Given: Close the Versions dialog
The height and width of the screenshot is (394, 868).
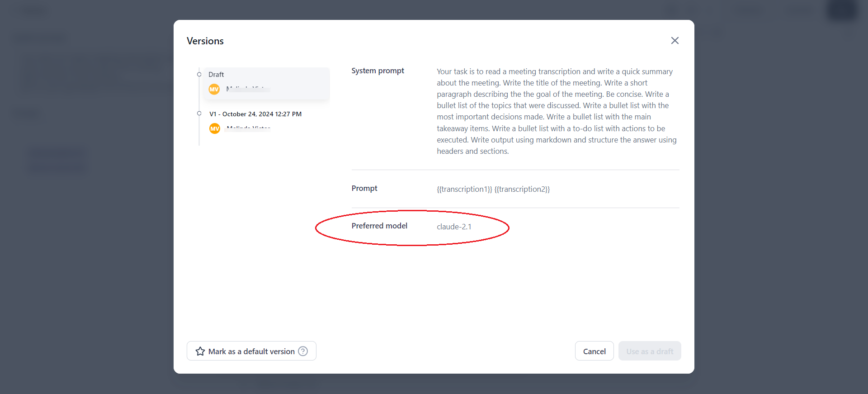Looking at the screenshot, I should click(x=675, y=41).
